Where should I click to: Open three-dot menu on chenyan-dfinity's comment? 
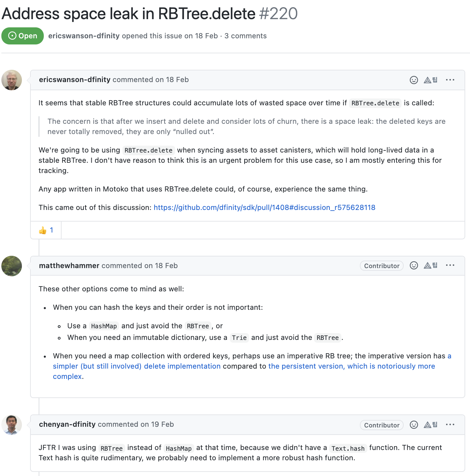[450, 425]
